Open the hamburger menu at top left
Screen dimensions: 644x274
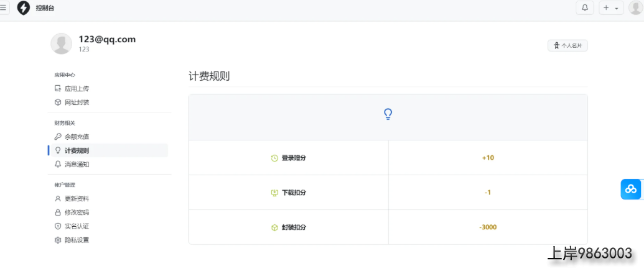point(4,7)
